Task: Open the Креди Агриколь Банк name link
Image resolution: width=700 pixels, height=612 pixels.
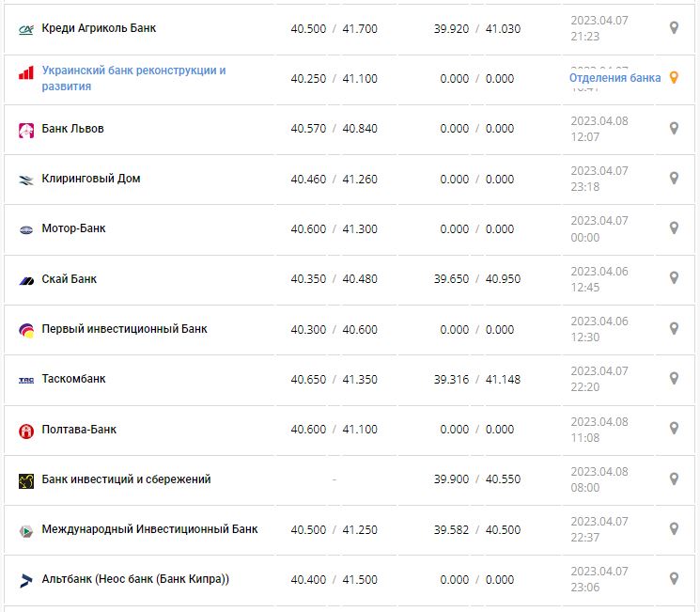Action: tap(99, 28)
